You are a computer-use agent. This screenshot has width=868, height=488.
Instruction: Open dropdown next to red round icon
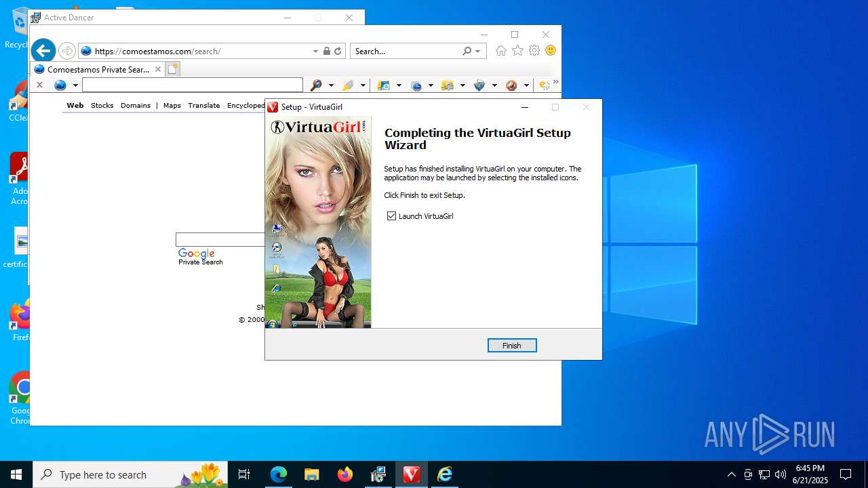coord(526,85)
